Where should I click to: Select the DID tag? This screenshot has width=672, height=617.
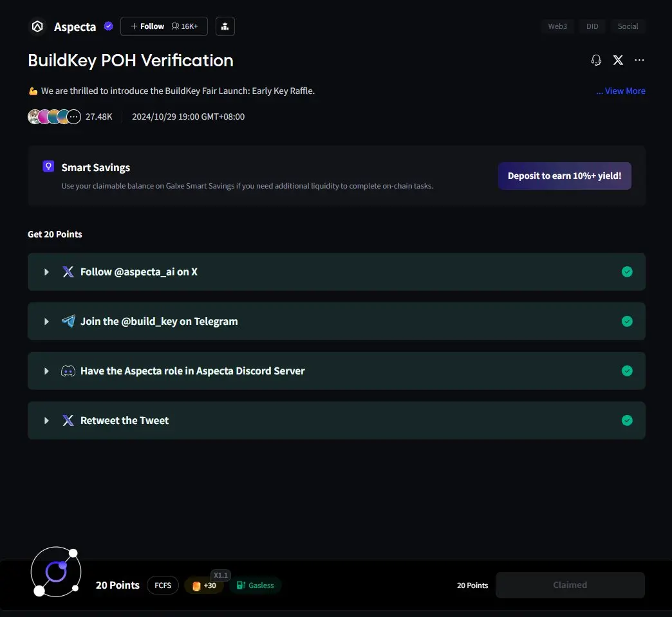[592, 26]
